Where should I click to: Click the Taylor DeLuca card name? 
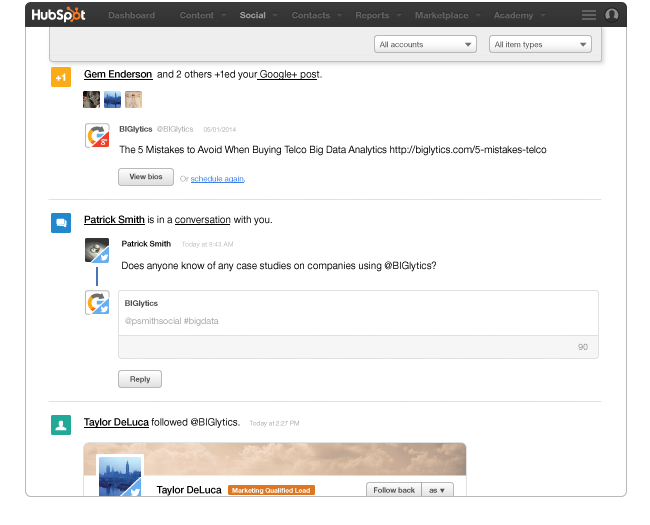click(189, 490)
